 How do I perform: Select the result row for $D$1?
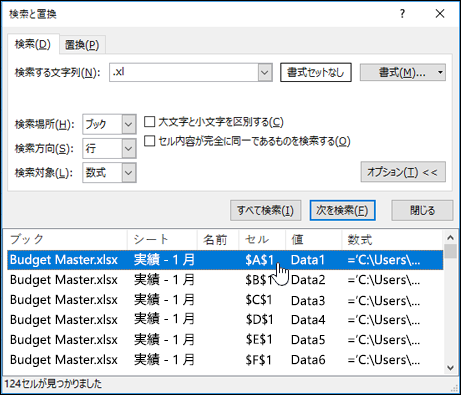click(x=225, y=320)
